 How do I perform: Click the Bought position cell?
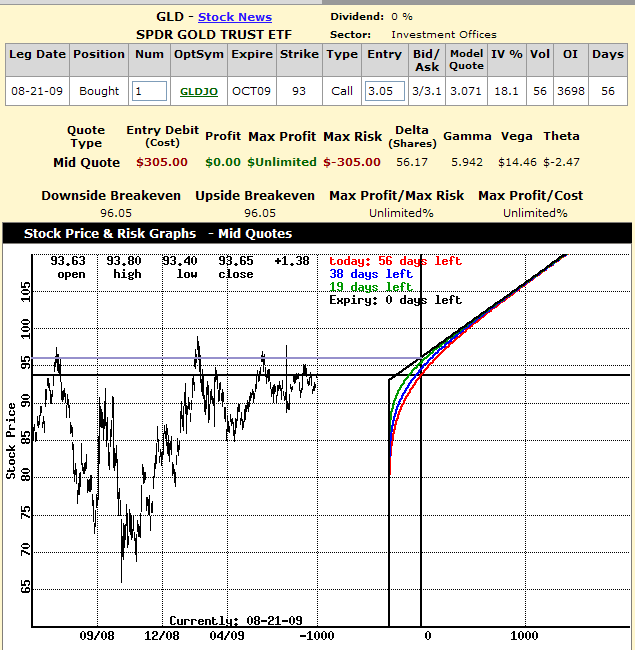pyautogui.click(x=99, y=91)
